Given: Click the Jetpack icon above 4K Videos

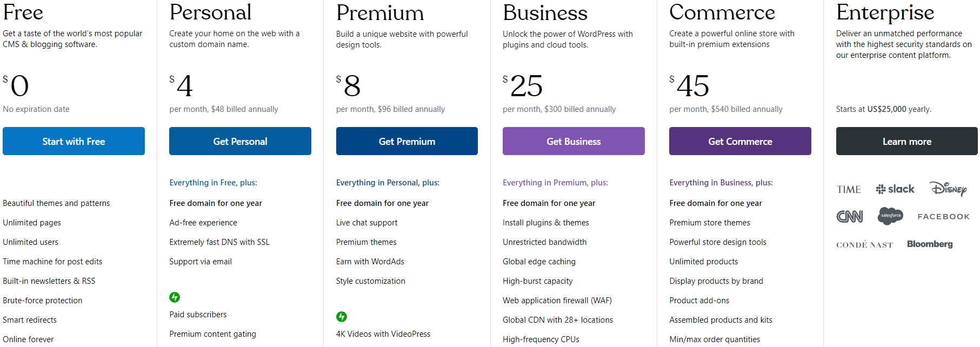Looking at the screenshot, I should click(342, 317).
